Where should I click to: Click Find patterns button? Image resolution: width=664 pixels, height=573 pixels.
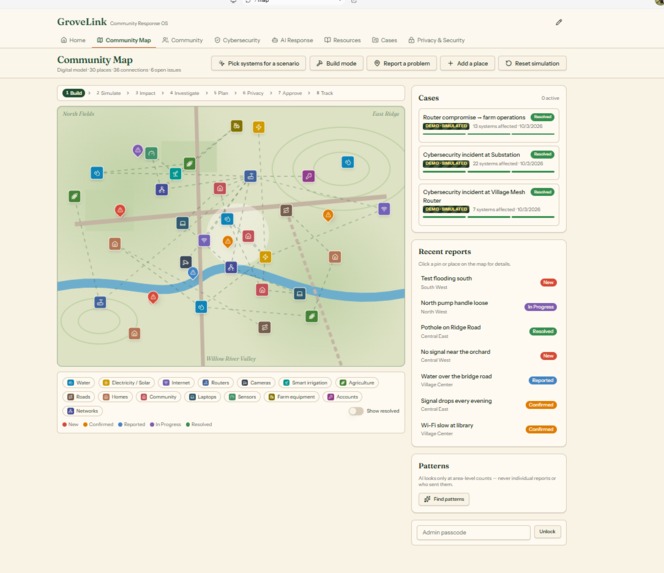444,499
